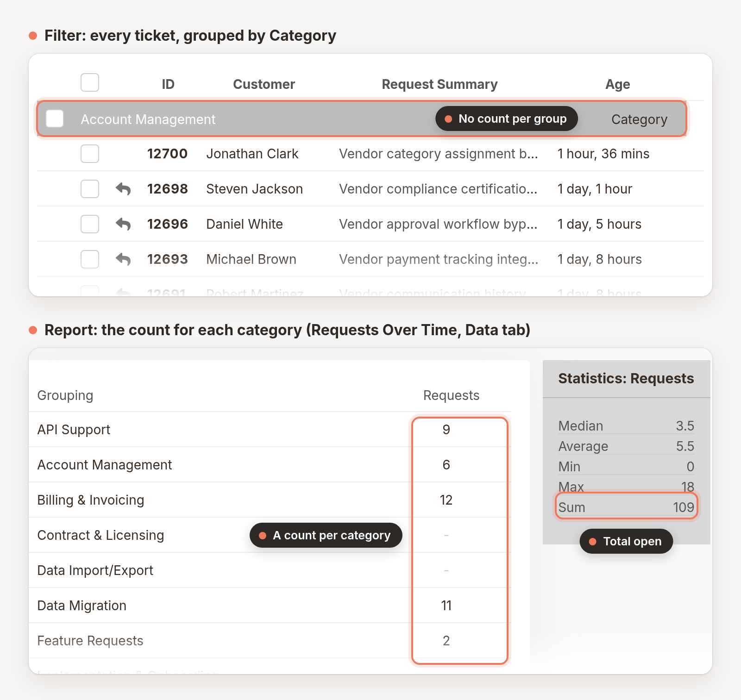Viewport: 741px width, 700px height.
Task: Open the 'Vendor compliance certificatio...' summary
Action: [x=438, y=189]
